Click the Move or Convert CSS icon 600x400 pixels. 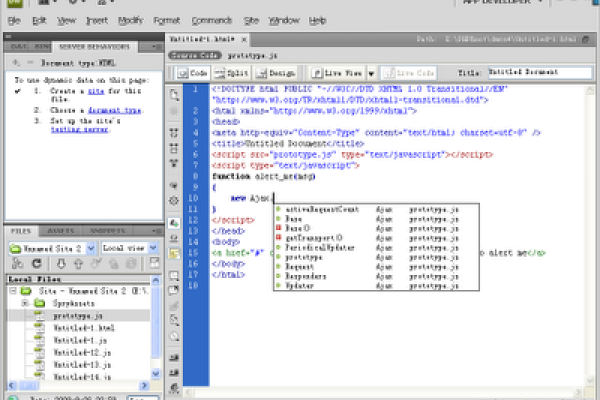[174, 336]
